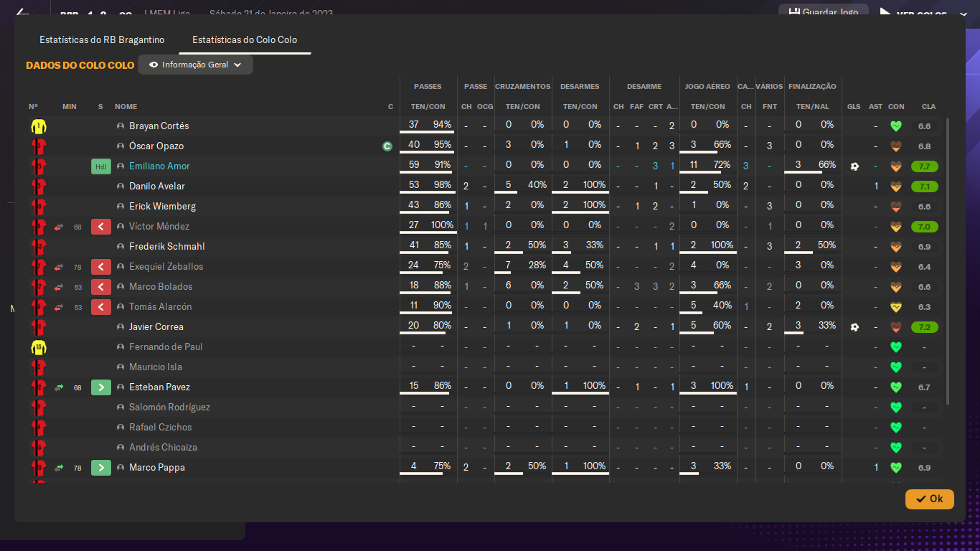Image resolution: width=980 pixels, height=551 pixels.
Task: Click the FINALIZAÇÃO column group header
Action: point(812,87)
